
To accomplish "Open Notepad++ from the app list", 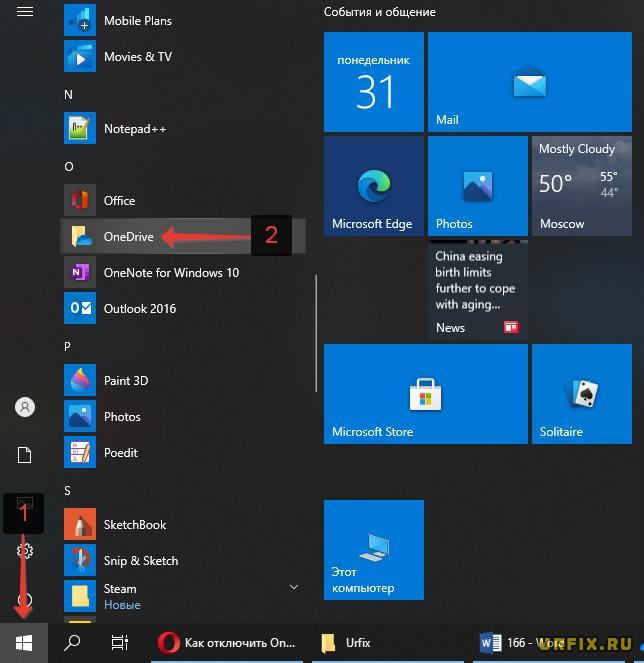I will 183,129.
